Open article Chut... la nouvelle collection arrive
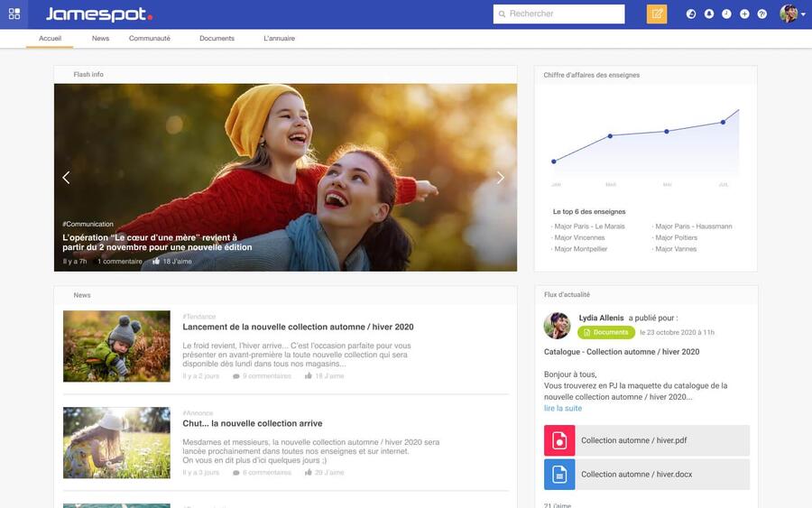 [x=253, y=423]
